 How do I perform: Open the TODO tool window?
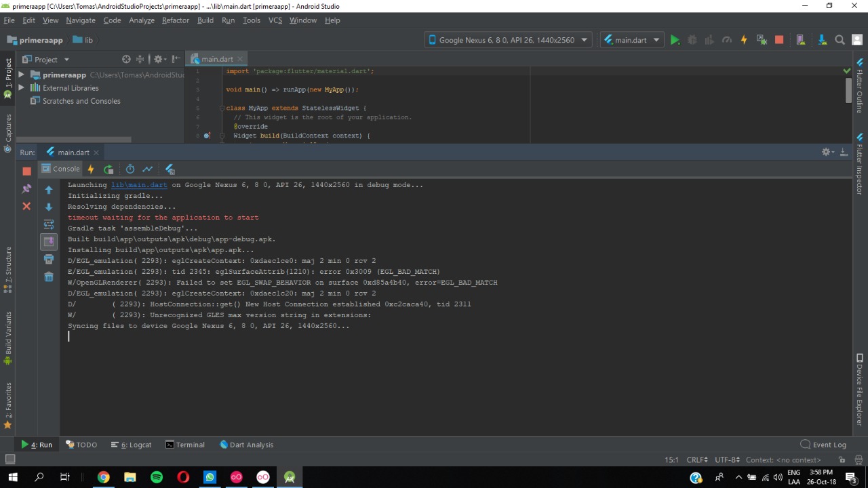coord(81,445)
